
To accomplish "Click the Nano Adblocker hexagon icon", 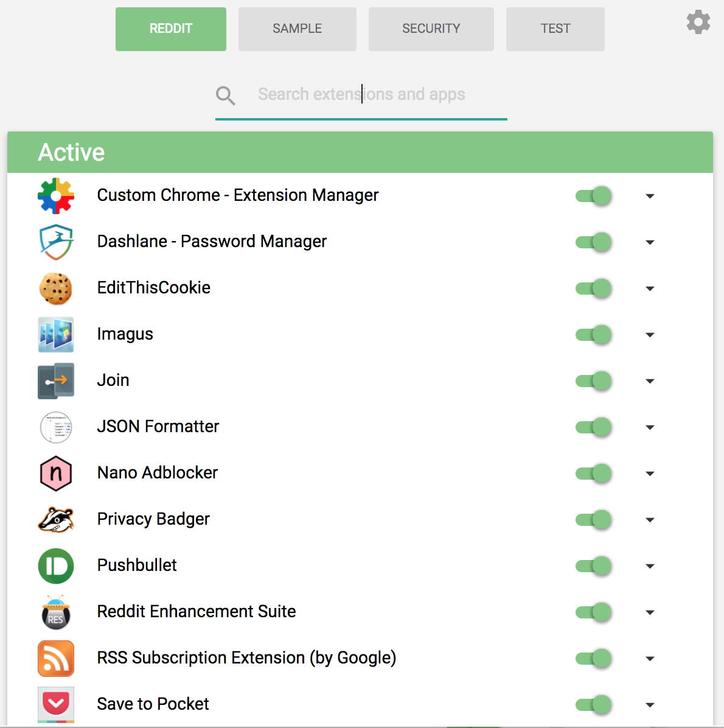I will pyautogui.click(x=56, y=473).
